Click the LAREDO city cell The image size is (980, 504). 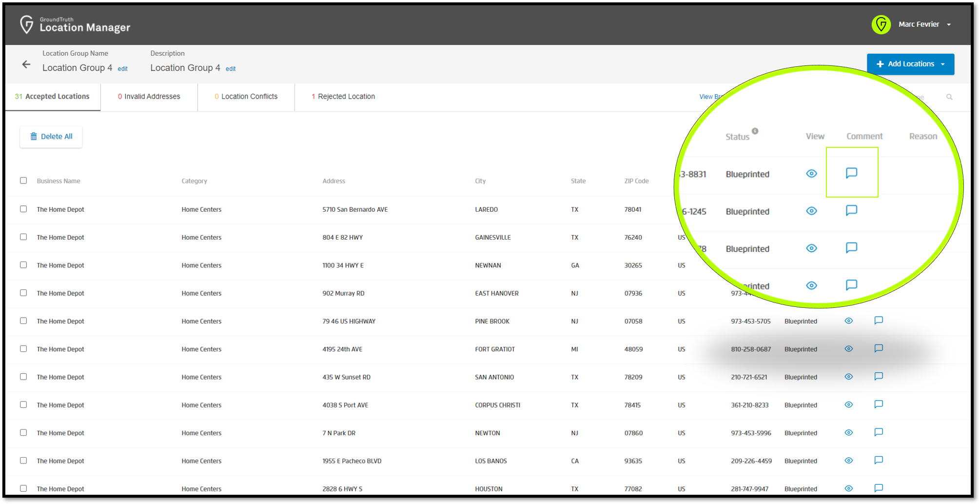pyautogui.click(x=487, y=209)
